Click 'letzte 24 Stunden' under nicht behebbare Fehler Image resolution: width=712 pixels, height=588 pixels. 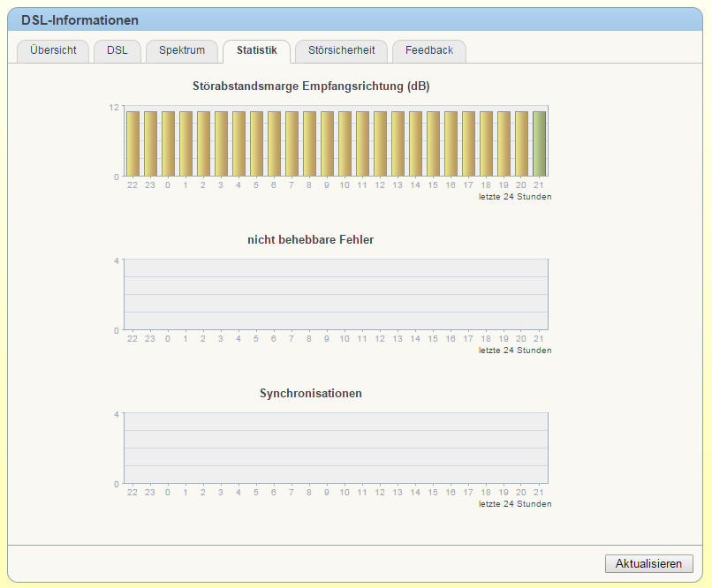[515, 351]
